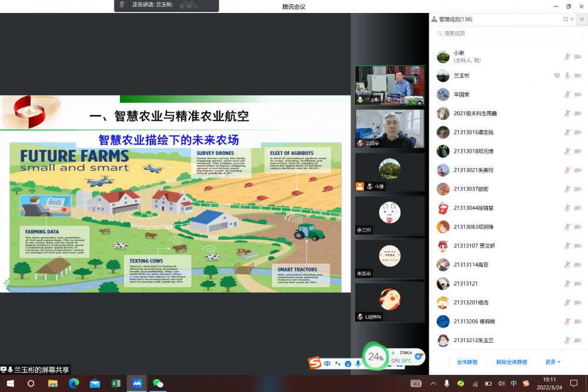The height and width of the screenshot is (392, 588).
Task: Unmute 辛国荣's microphone in the member list
Action: (x=567, y=95)
